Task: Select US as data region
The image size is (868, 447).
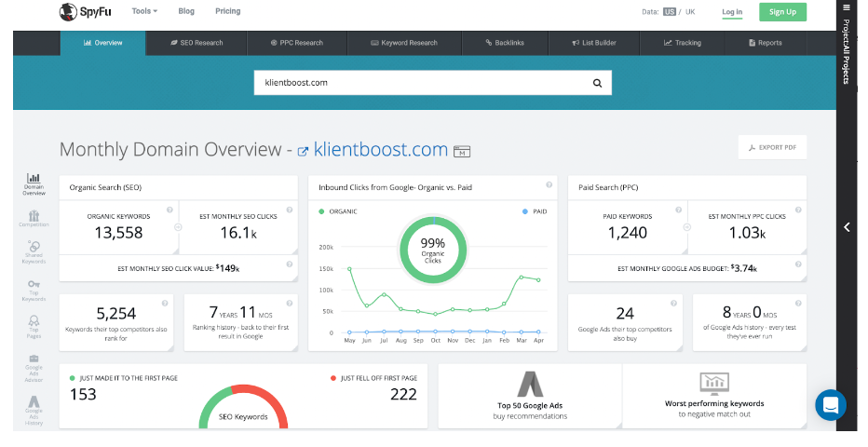Action: click(x=670, y=12)
